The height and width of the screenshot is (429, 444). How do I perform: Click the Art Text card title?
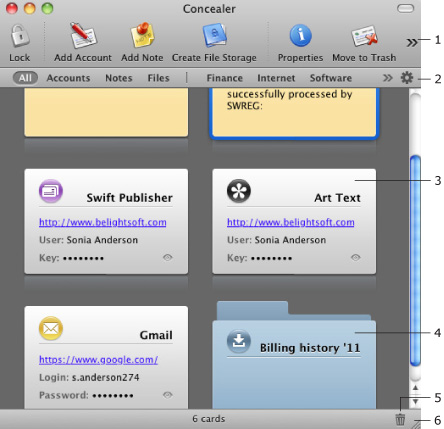point(337,198)
